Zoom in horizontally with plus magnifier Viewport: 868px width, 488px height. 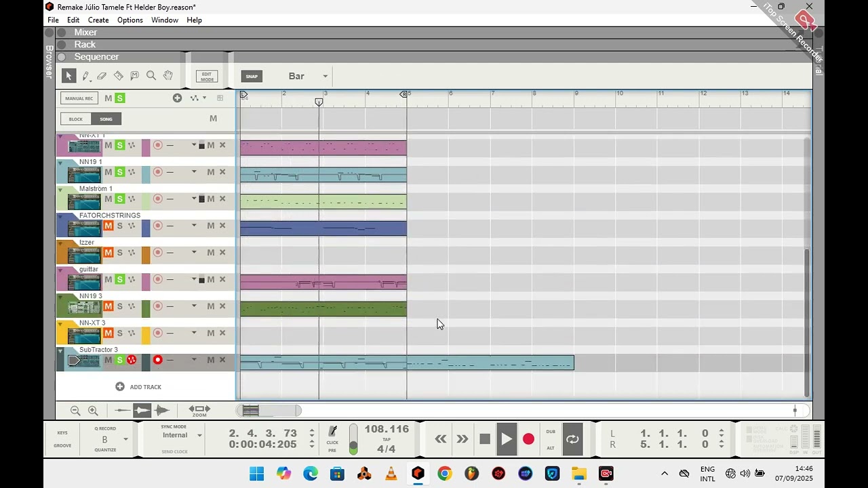point(93,411)
